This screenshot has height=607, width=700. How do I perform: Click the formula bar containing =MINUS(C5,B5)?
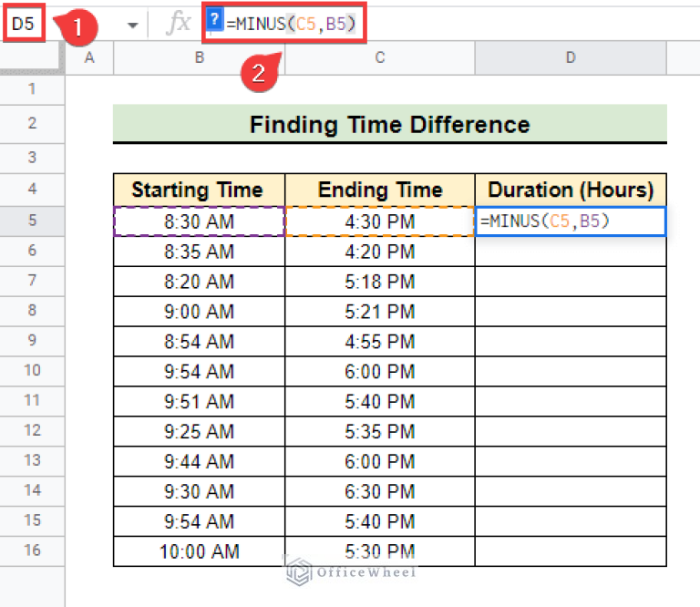pyautogui.click(x=292, y=21)
